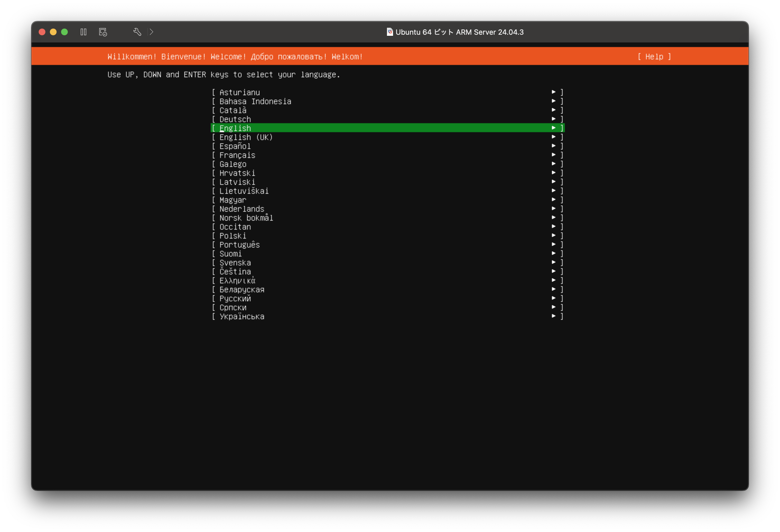
Task: Click the green full-screen window button
Action: (64, 32)
